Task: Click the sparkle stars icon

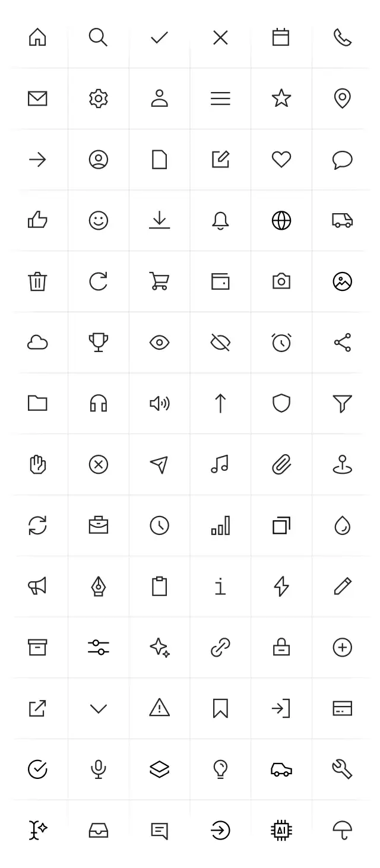Action: (x=160, y=647)
